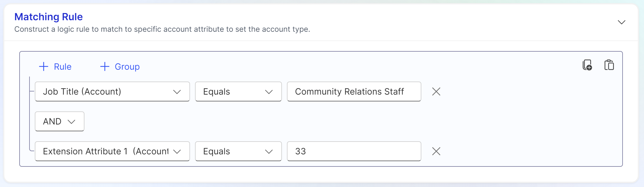
Task: Open the AND logic operator dropdown
Action: (x=60, y=121)
